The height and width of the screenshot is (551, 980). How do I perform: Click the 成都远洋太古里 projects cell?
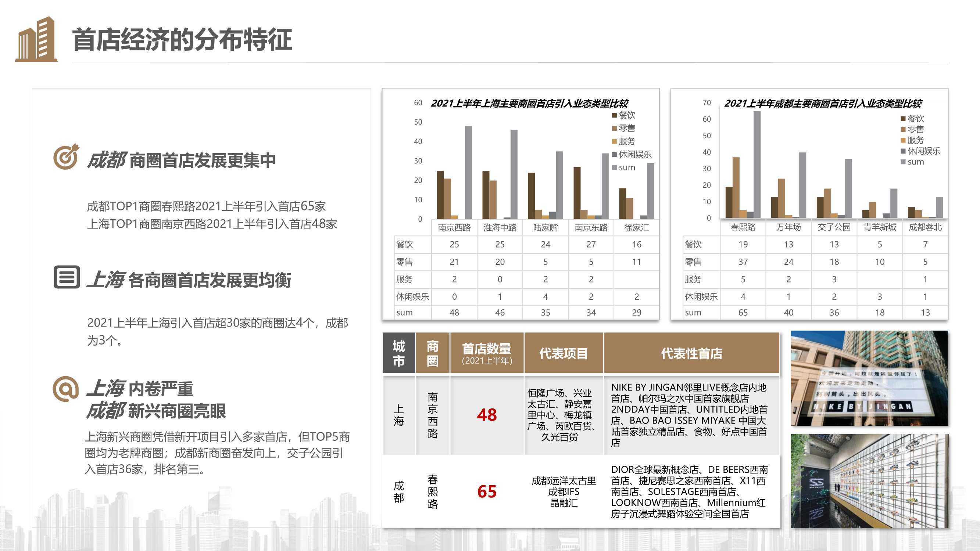point(564,492)
